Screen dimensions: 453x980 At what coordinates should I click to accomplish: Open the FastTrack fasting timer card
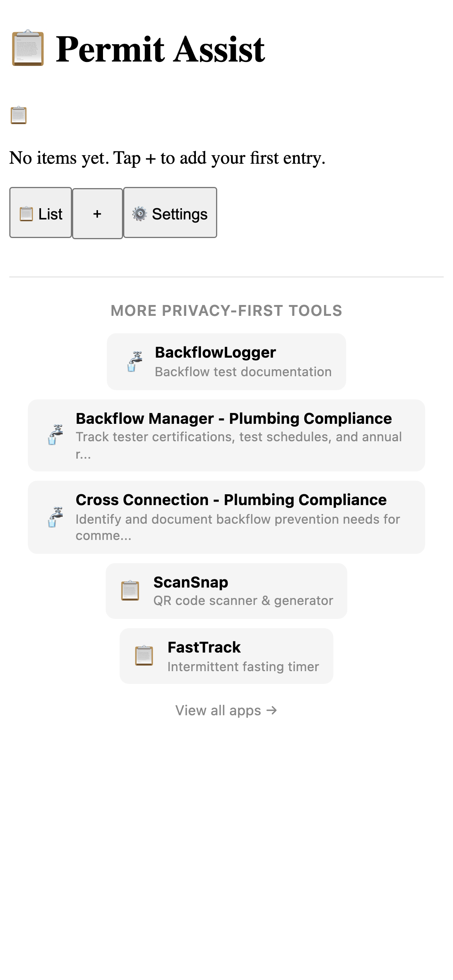(x=226, y=656)
